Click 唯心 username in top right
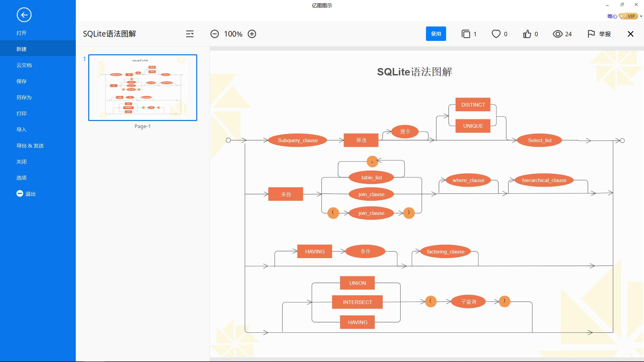Image resolution: width=644 pixels, height=362 pixels. [x=612, y=16]
